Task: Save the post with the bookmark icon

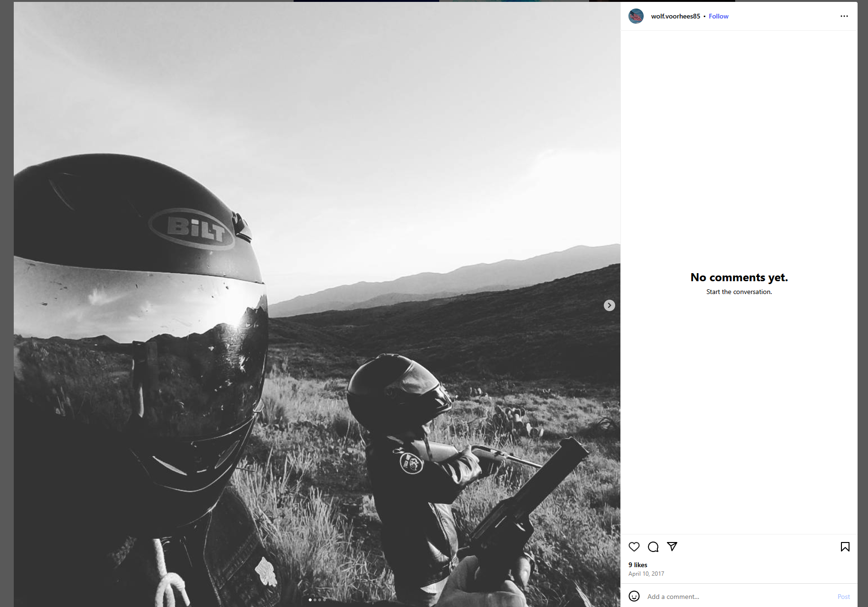Action: pyautogui.click(x=845, y=547)
